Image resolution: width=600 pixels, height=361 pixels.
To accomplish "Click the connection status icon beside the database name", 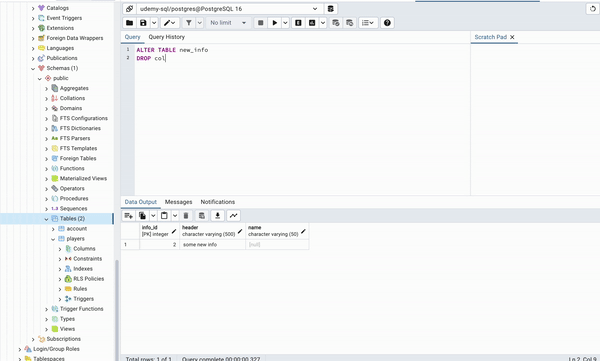I will tap(129, 9).
